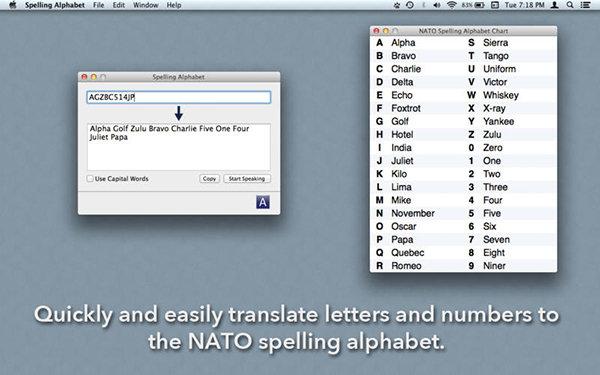Open the Help menu
The width and height of the screenshot is (600, 375).
point(174,5)
